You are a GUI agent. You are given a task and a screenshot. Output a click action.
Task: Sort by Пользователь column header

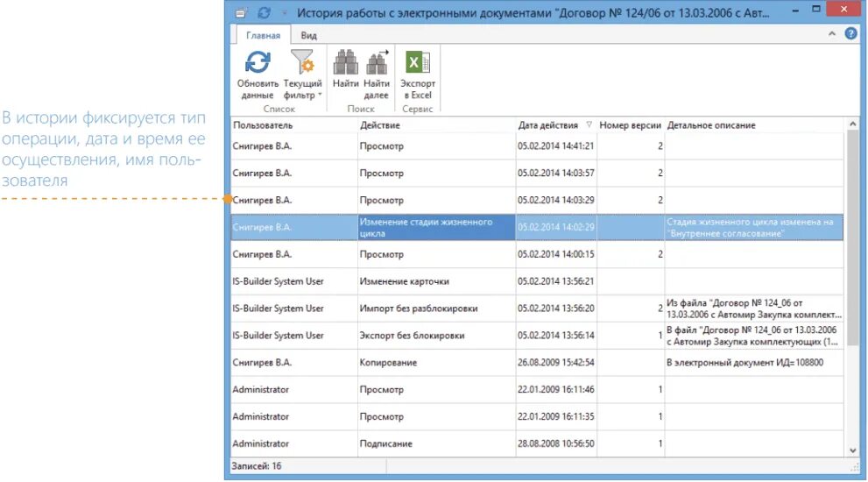(x=294, y=125)
